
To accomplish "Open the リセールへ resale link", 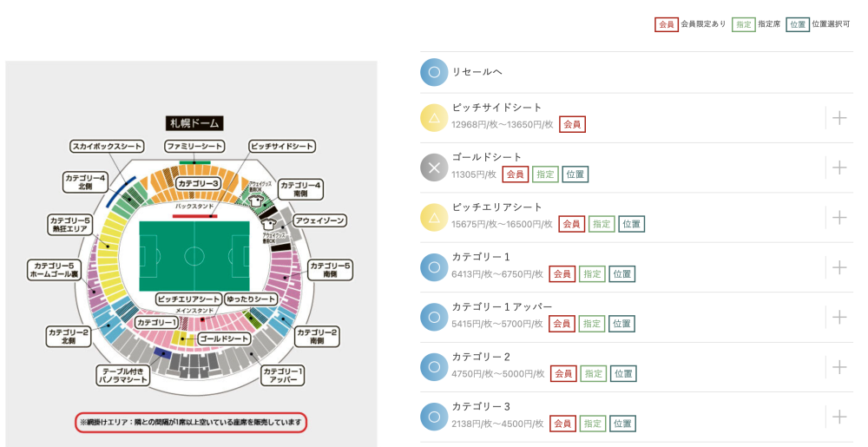I will pyautogui.click(x=477, y=72).
